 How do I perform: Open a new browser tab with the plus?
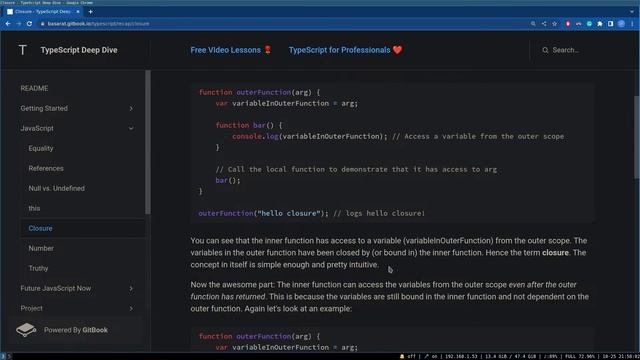90,12
